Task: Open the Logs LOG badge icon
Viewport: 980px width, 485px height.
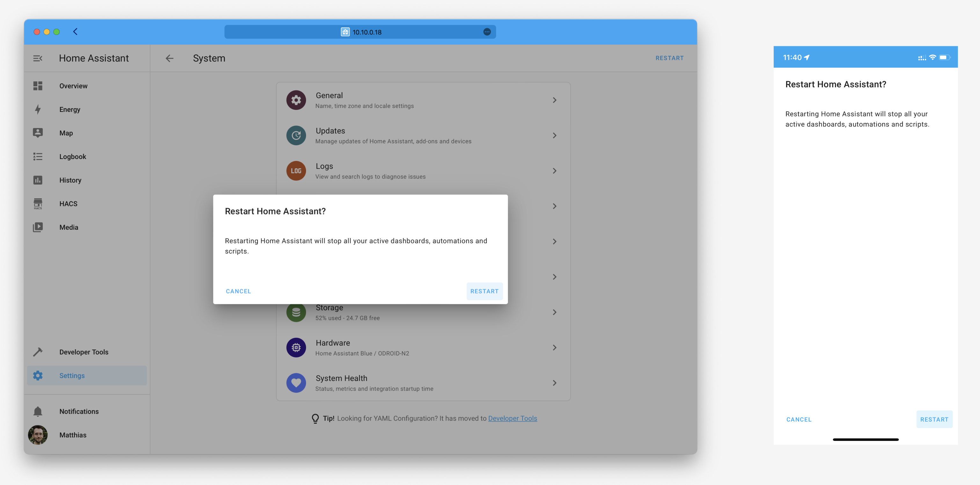Action: (x=296, y=170)
